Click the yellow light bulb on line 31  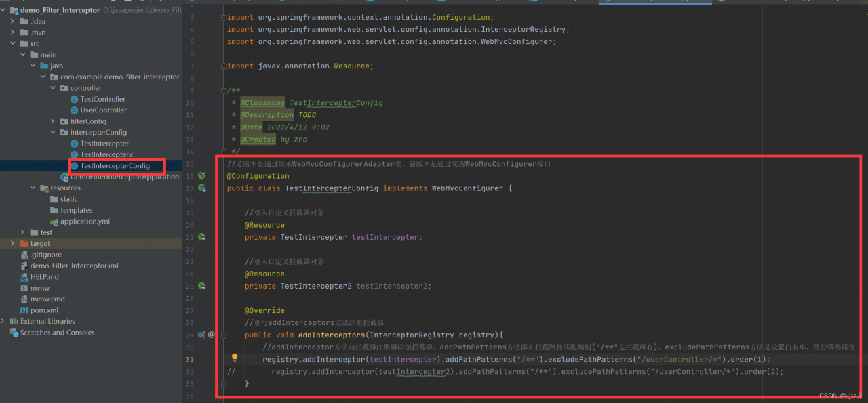coord(235,358)
